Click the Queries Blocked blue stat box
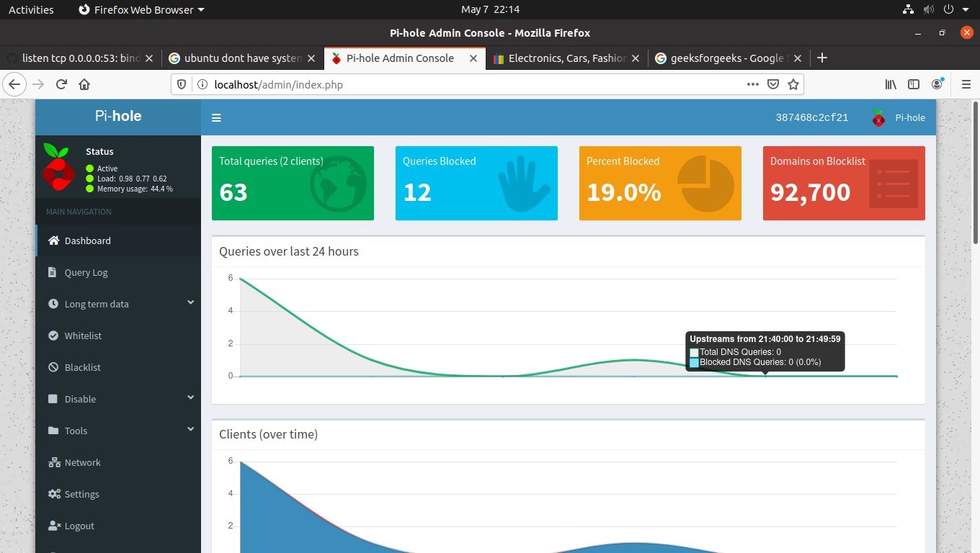This screenshot has height=553, width=980. pyautogui.click(x=476, y=183)
